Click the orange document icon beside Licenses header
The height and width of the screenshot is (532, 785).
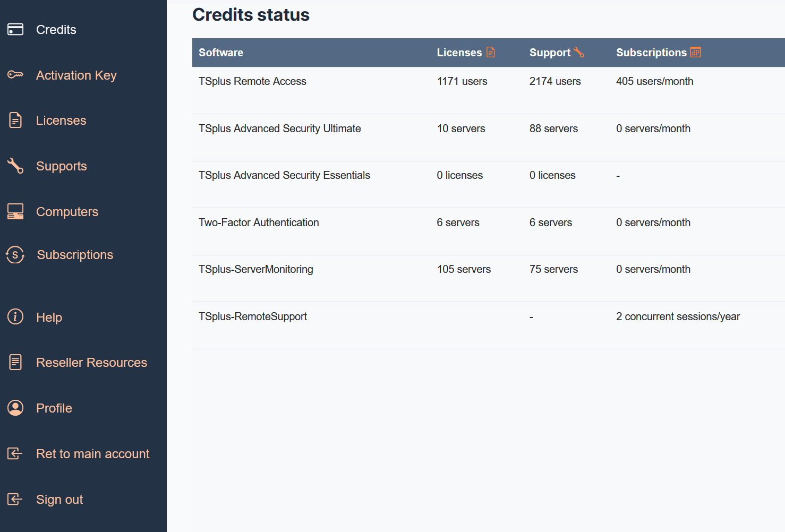[x=491, y=52]
